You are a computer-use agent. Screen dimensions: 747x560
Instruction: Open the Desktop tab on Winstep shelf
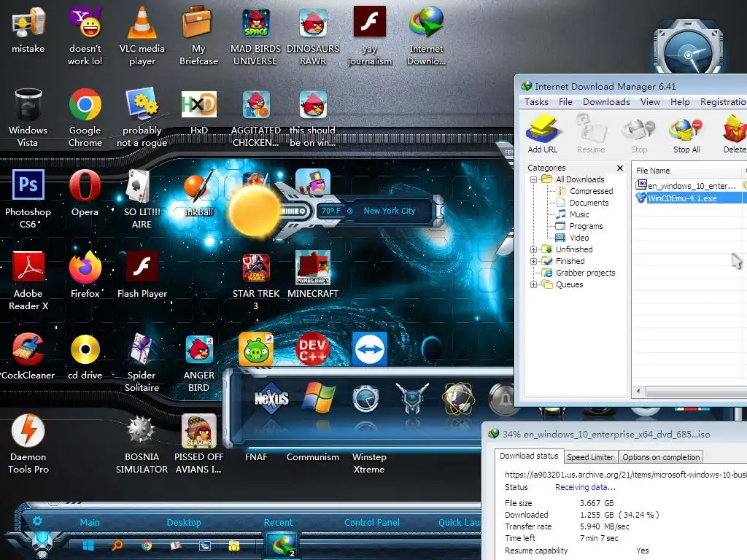[x=184, y=522]
